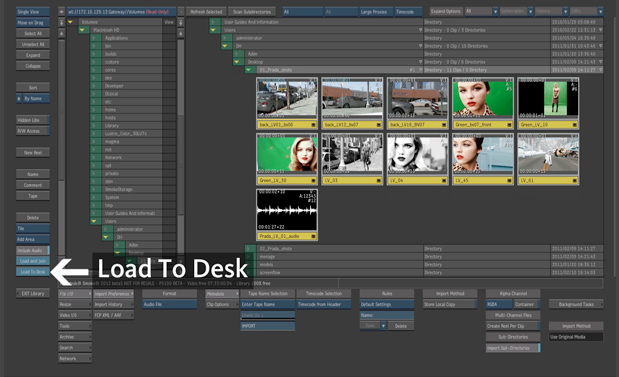This screenshot has height=377, width=619.
Task: Click the EXIT Library button
Action: coord(33,293)
